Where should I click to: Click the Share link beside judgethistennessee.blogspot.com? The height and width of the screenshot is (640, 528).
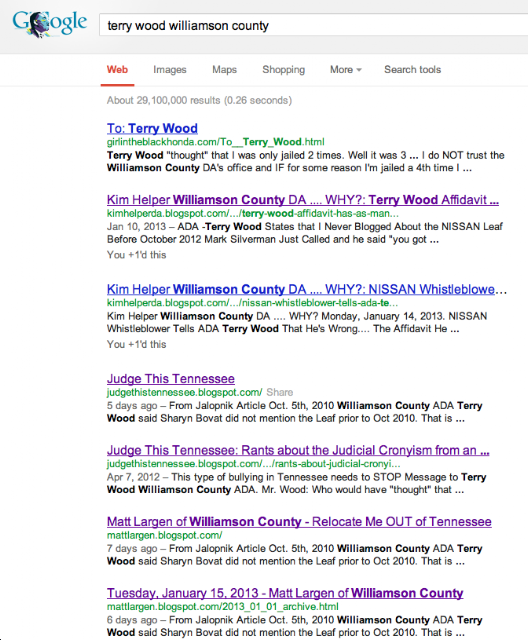click(280, 392)
